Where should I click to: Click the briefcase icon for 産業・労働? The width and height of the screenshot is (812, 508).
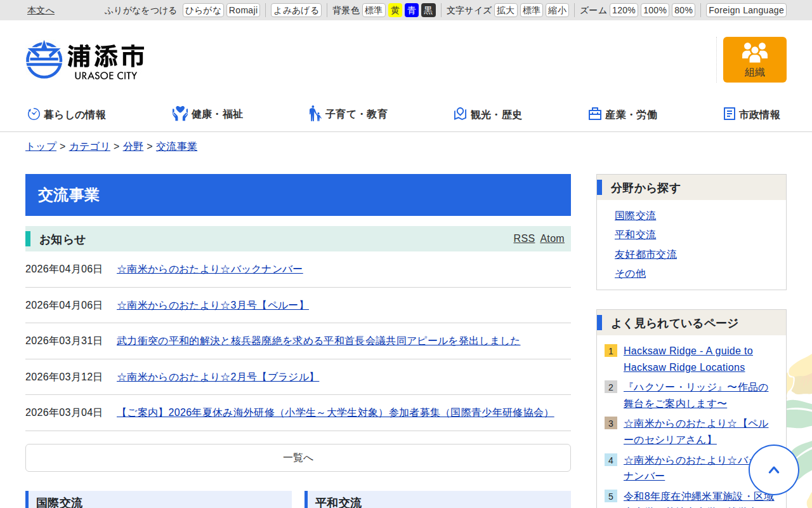[594, 114]
